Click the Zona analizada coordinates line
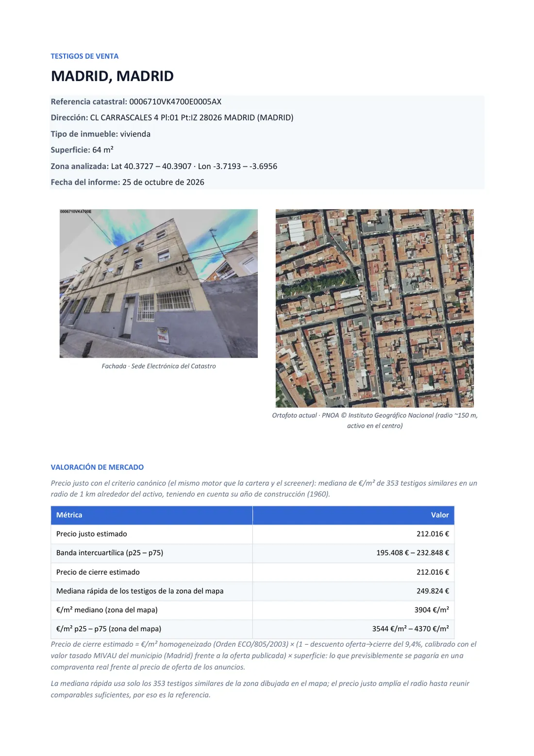The width and height of the screenshot is (534, 756). pos(164,166)
